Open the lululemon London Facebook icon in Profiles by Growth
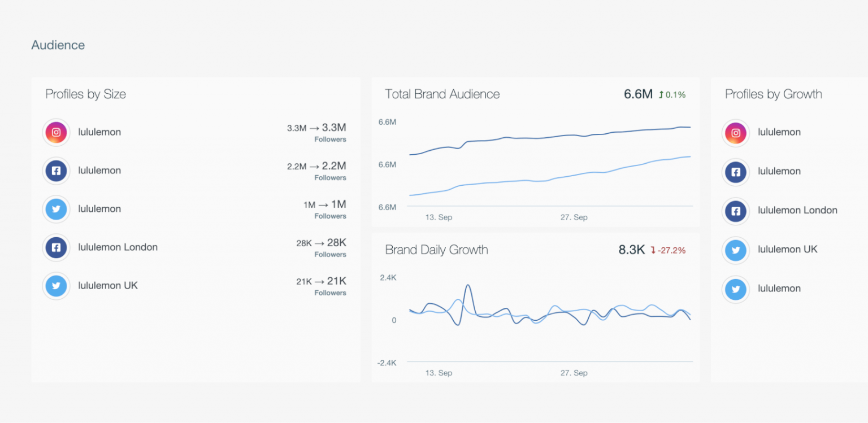Viewport: 868px width, 423px height. (x=736, y=211)
